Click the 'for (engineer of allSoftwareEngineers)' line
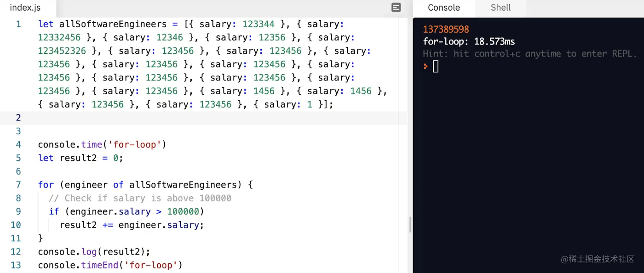 pos(145,185)
